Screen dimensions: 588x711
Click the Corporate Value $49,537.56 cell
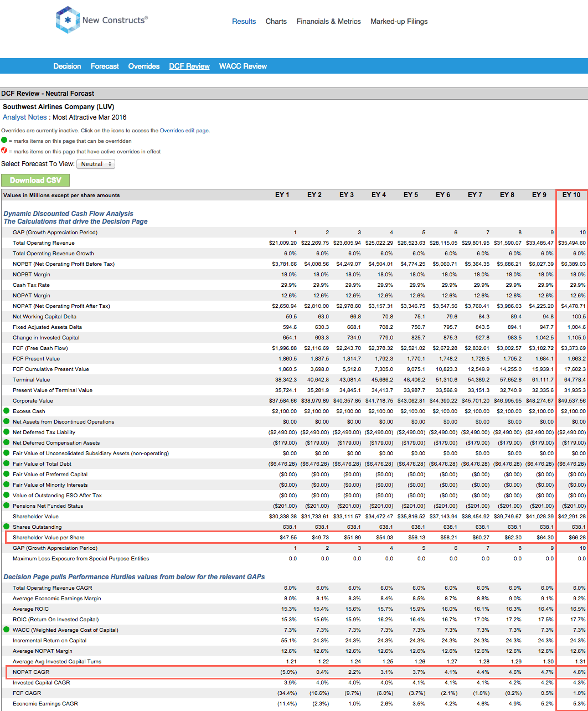(572, 401)
